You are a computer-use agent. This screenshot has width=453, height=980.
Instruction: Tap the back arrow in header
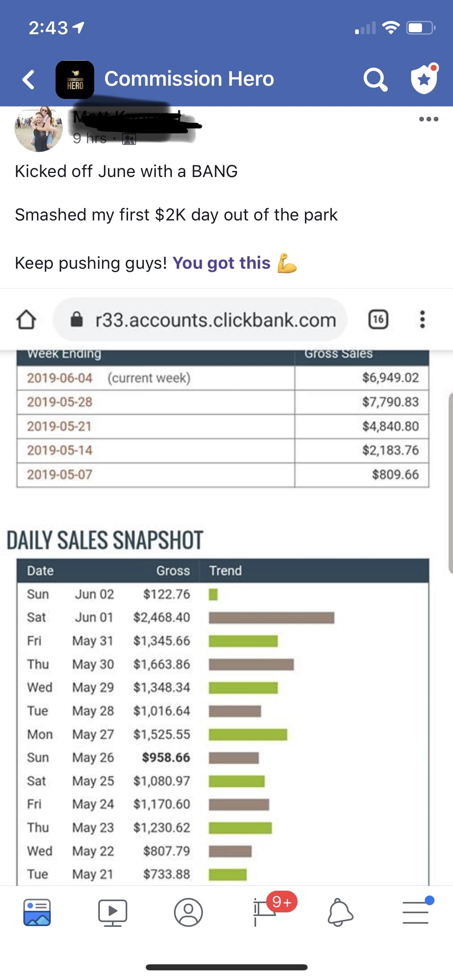pos(28,79)
